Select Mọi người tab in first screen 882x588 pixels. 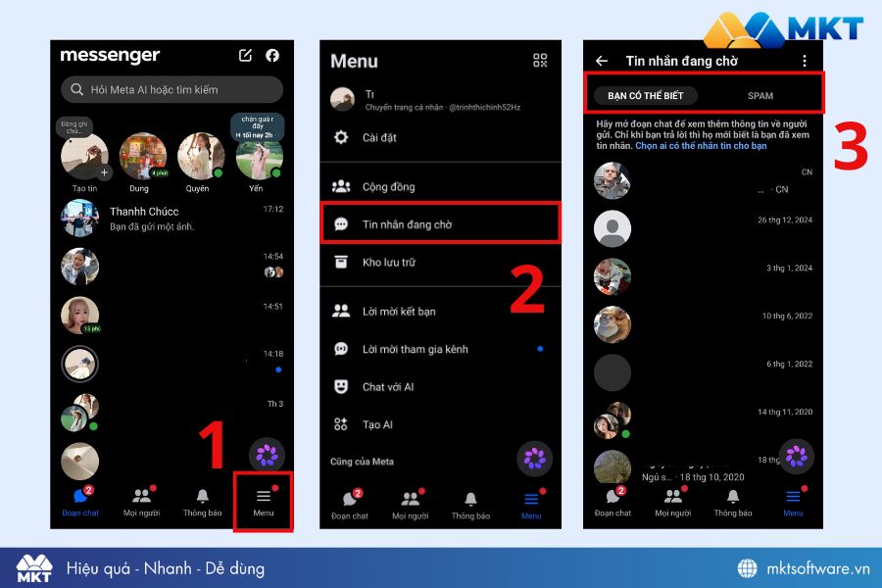(142, 502)
